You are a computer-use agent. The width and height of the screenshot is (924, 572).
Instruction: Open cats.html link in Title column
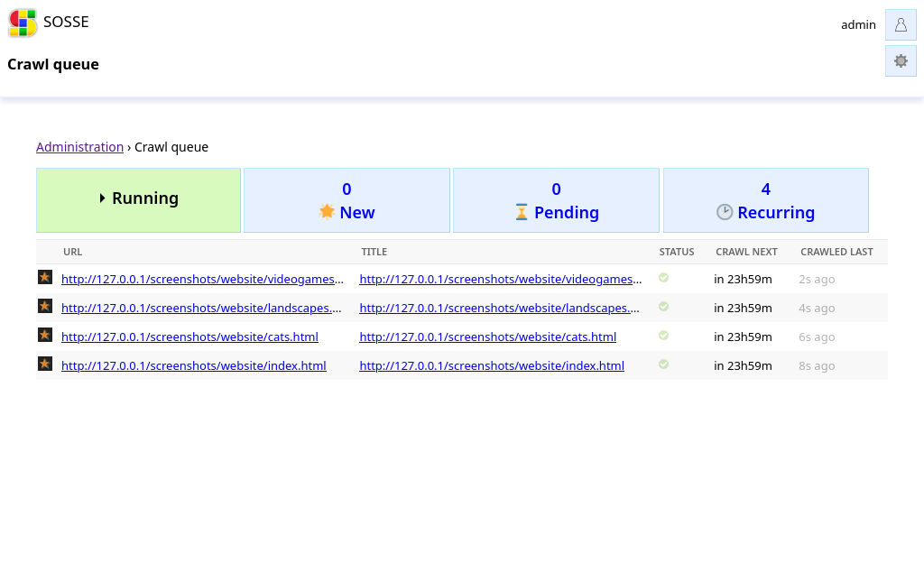pyautogui.click(x=488, y=337)
